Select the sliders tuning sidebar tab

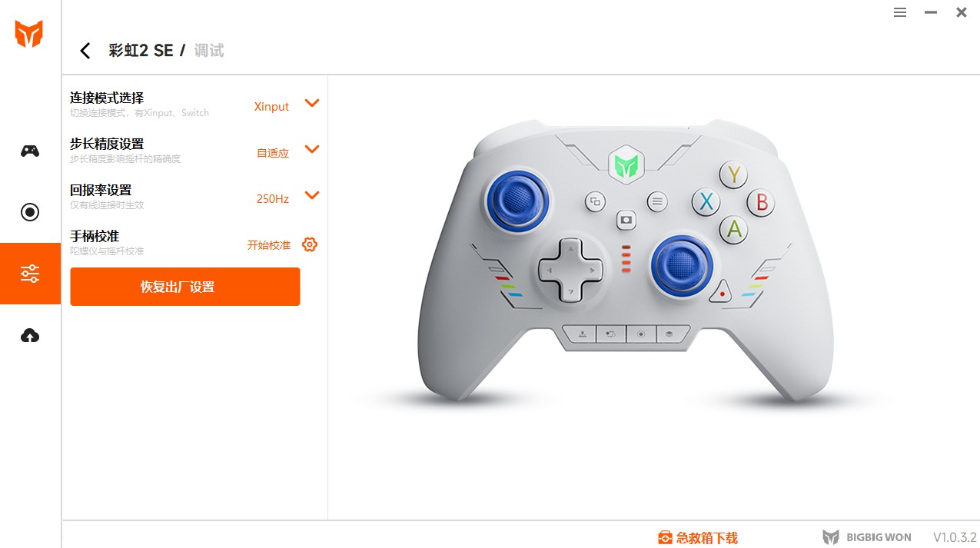(30, 274)
